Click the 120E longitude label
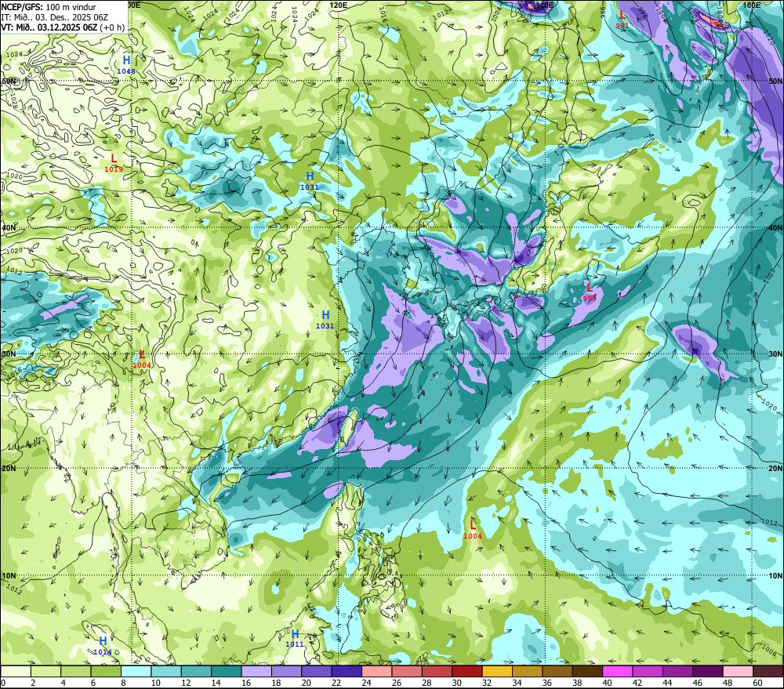 [x=339, y=5]
